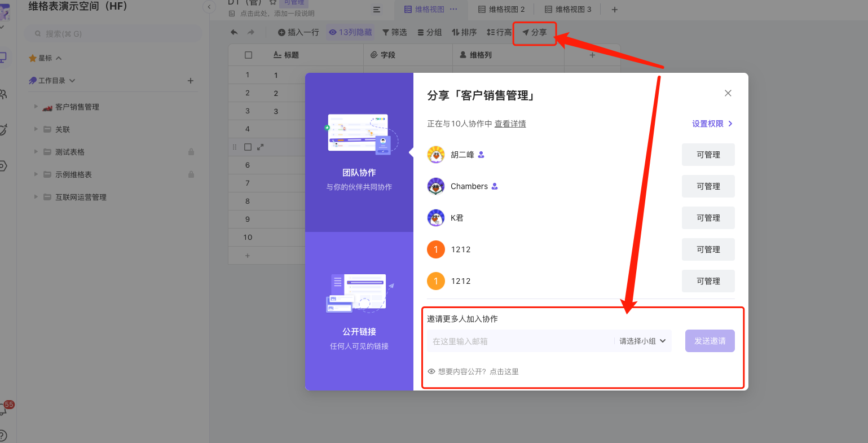Tick the checkbox on row 5
Screen dimensions: 868x443
248,147
